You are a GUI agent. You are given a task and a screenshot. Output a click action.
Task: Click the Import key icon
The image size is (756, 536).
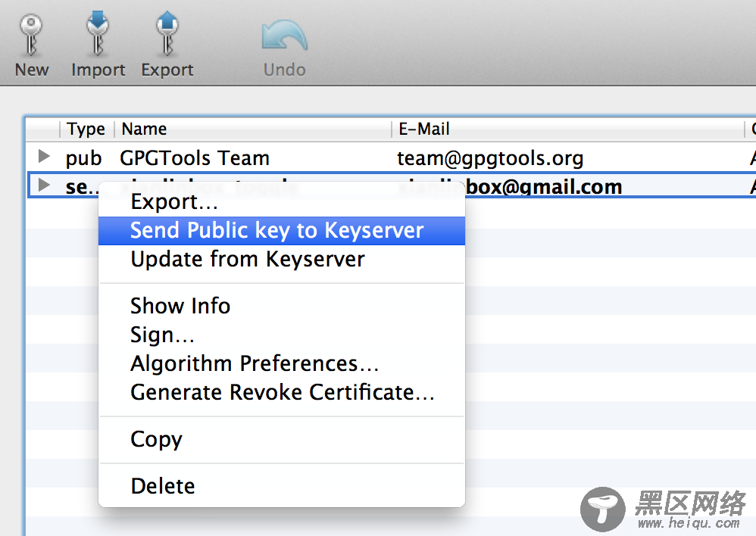tap(98, 33)
